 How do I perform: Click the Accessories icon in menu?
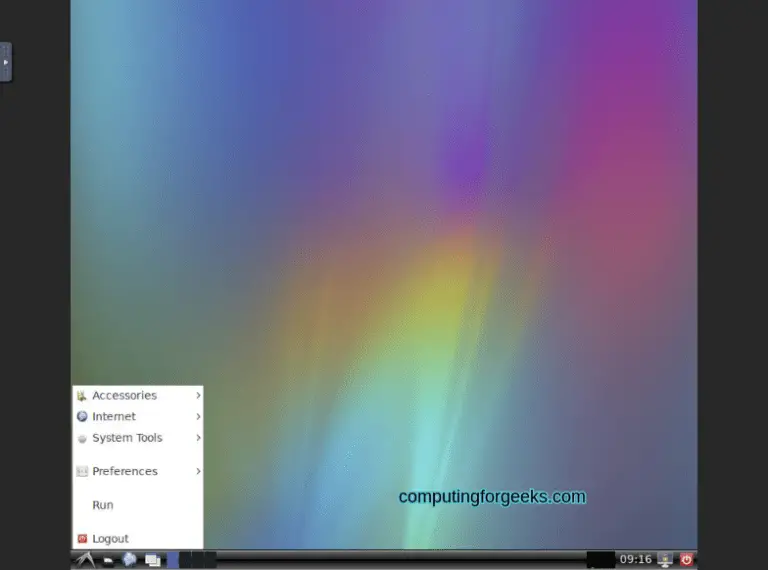pyautogui.click(x=82, y=396)
